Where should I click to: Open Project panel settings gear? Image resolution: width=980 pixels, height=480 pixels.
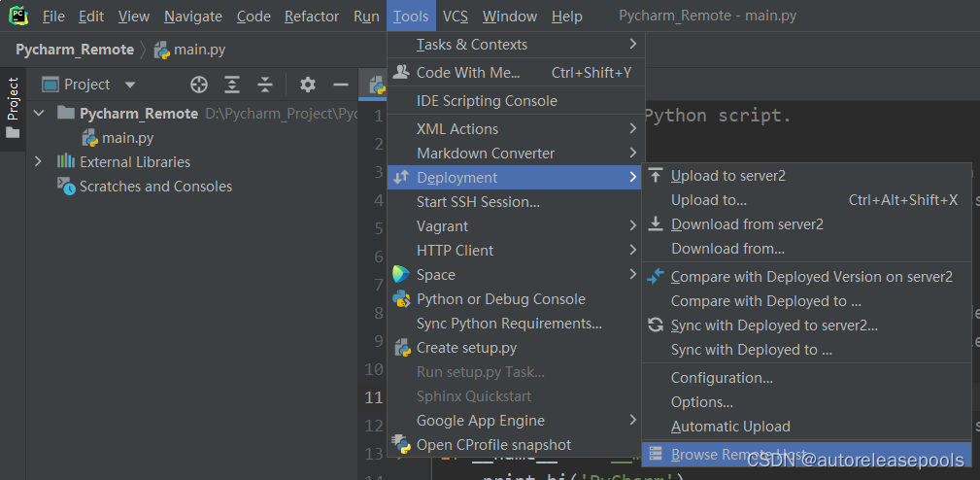(x=308, y=85)
